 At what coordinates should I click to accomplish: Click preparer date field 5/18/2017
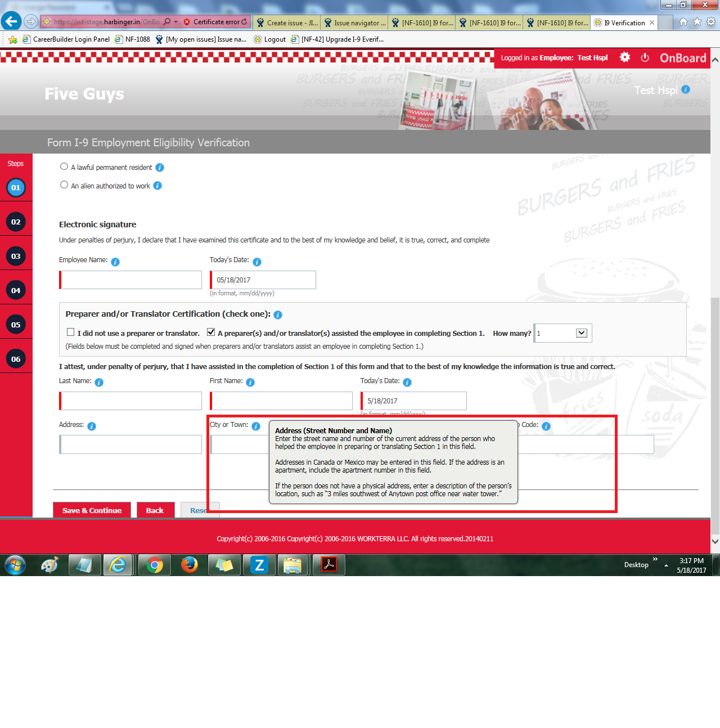(x=413, y=401)
